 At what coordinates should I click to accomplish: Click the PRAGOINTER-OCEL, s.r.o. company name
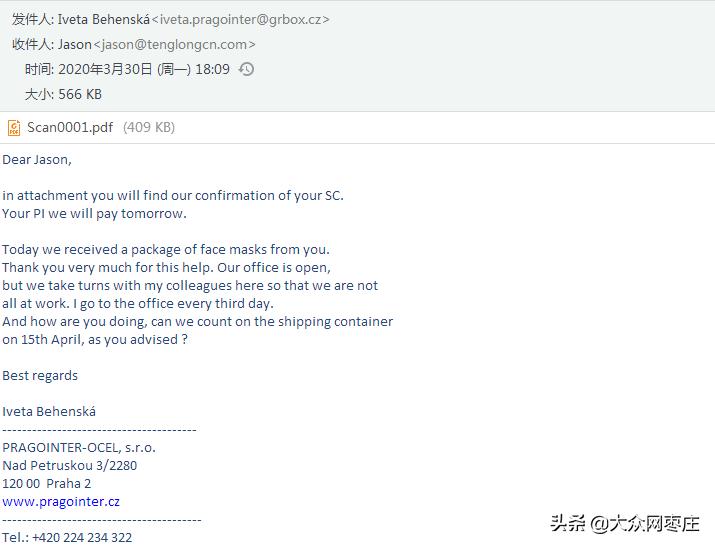(x=79, y=447)
